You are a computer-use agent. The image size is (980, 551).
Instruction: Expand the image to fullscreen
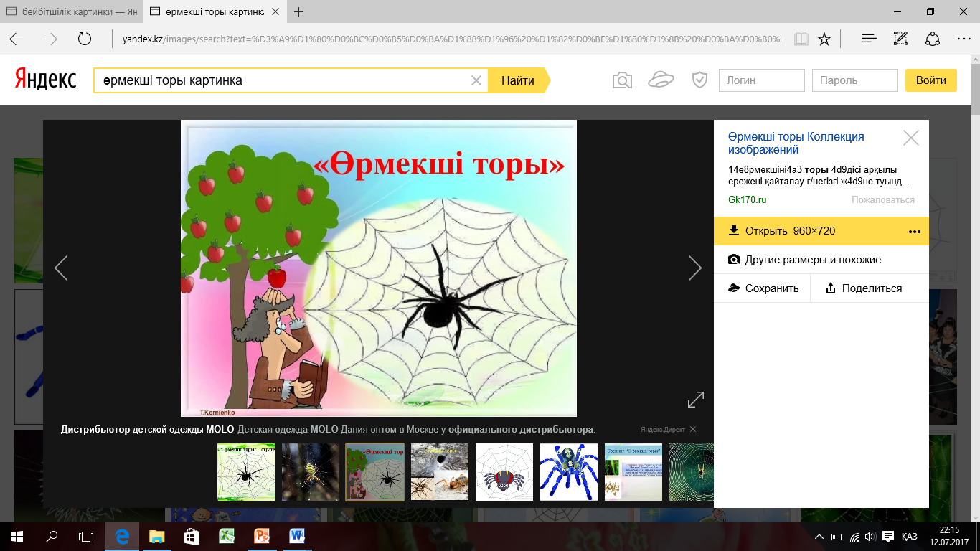point(696,400)
